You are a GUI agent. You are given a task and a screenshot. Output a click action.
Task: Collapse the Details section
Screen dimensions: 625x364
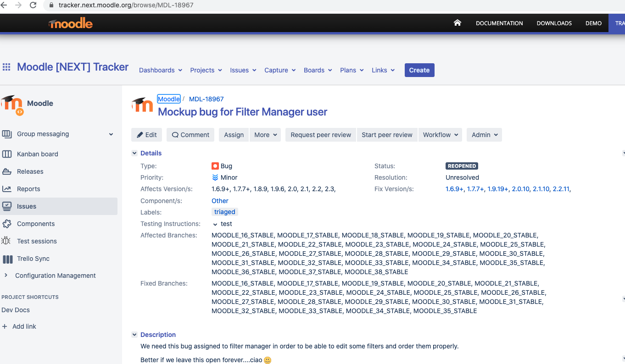(134, 153)
